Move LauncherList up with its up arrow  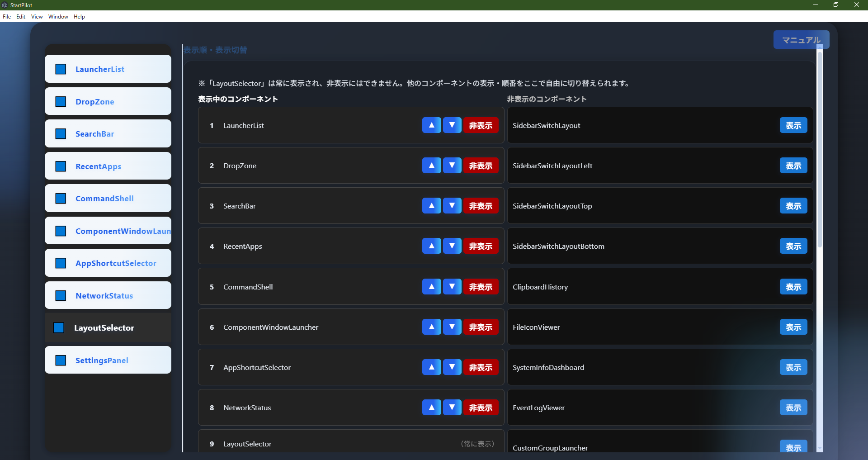coord(431,125)
